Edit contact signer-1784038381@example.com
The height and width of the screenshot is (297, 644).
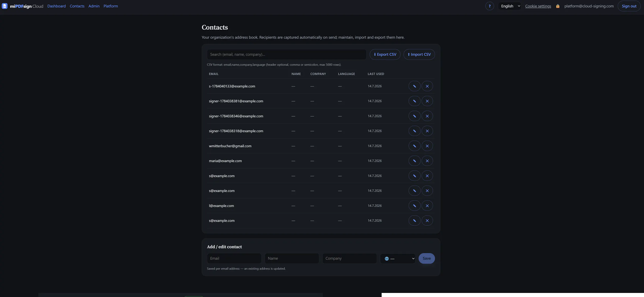coord(414,101)
